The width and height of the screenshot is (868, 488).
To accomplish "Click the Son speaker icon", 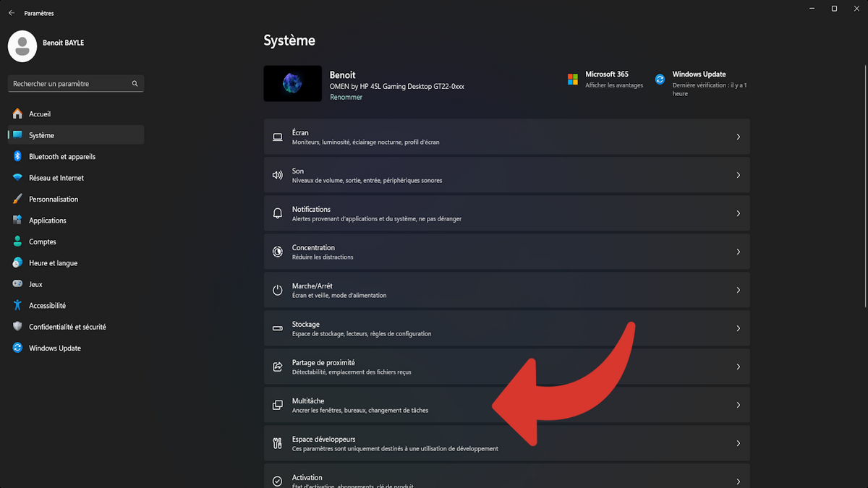I will click(277, 176).
